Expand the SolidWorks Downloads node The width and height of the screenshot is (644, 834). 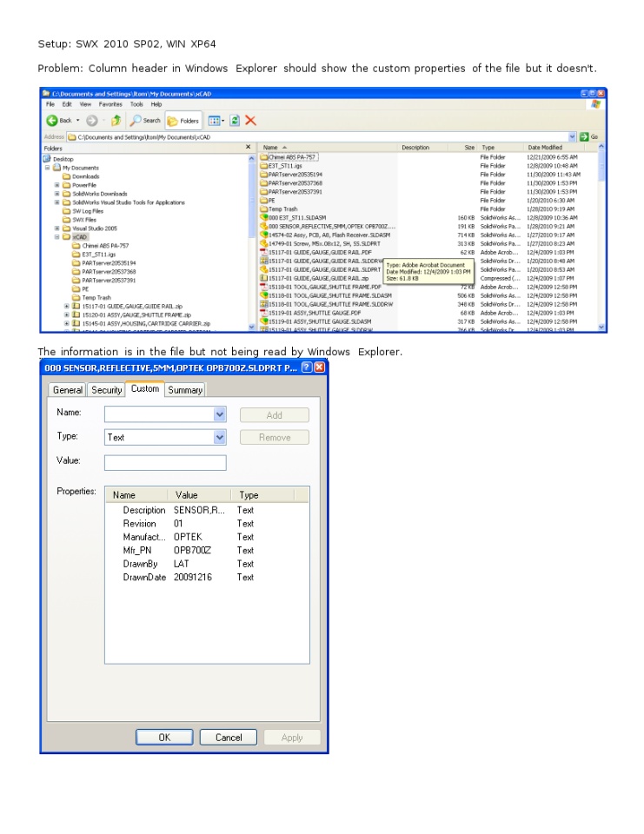tap(57, 194)
